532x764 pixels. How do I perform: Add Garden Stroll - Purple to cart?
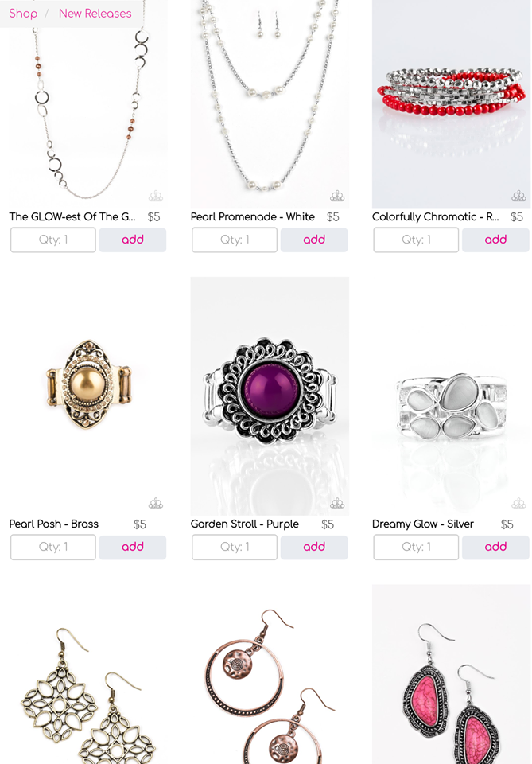[314, 548]
